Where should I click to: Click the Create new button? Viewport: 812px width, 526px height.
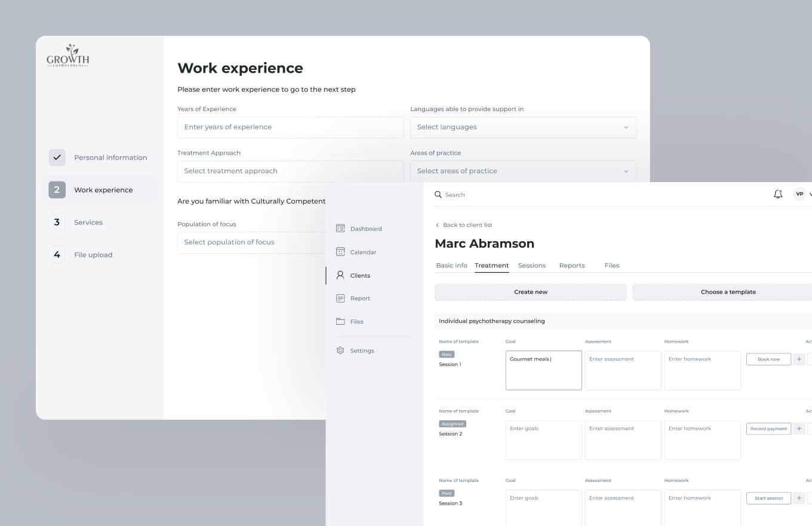(x=530, y=292)
